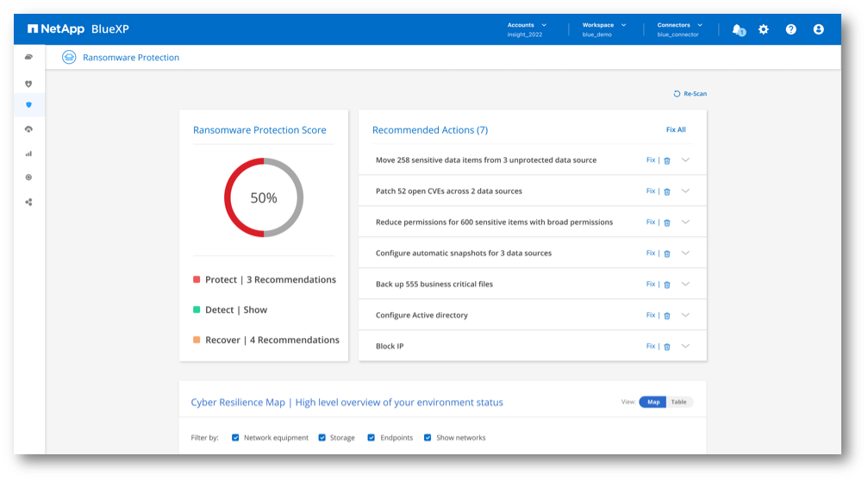Delete the Reduce permissions recommendation
This screenshot has height=481, width=868.
point(667,222)
